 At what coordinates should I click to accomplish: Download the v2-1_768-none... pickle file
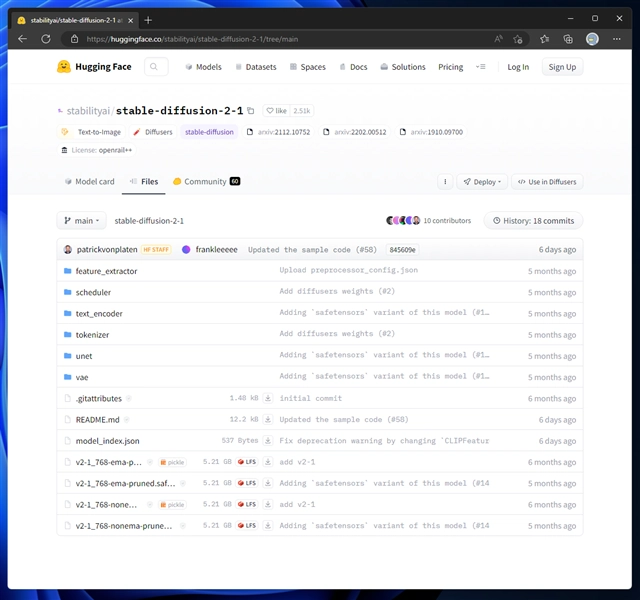click(x=268, y=504)
